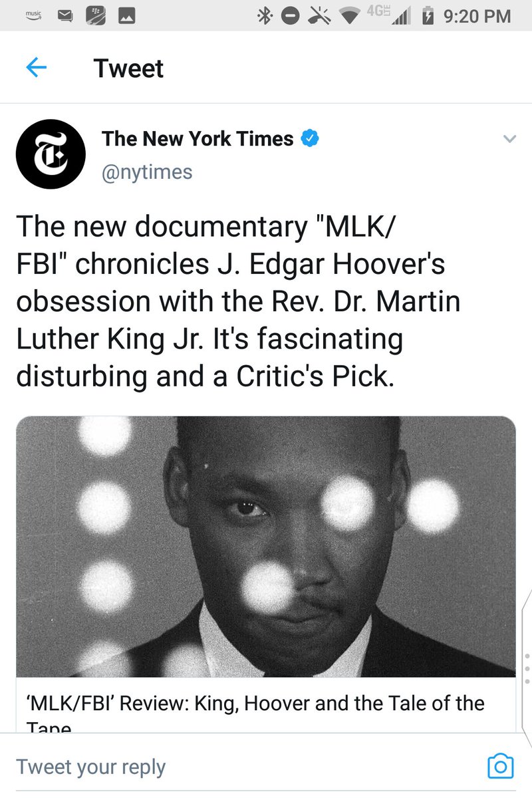The image size is (532, 798).
Task: Tap the blue verified badge
Action: pyautogui.click(x=311, y=139)
